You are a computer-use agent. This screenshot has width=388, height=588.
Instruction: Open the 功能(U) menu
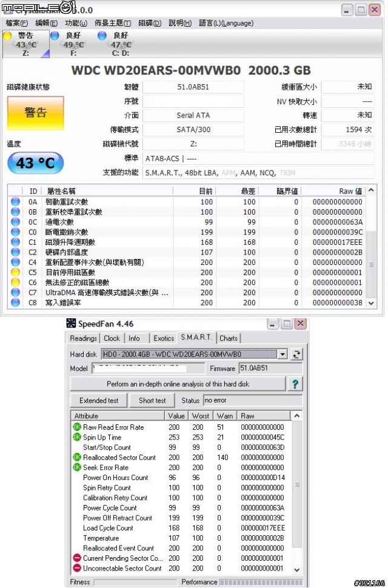pyautogui.click(x=76, y=23)
